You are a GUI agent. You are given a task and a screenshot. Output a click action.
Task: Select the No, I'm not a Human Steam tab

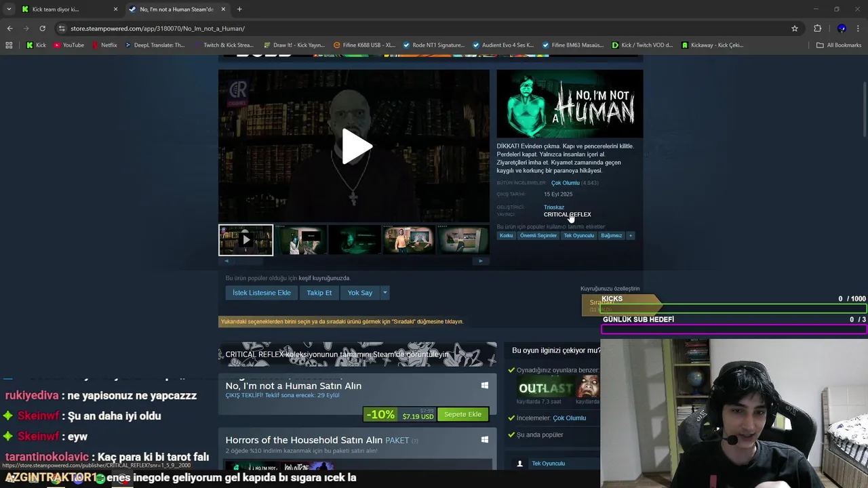tap(177, 9)
